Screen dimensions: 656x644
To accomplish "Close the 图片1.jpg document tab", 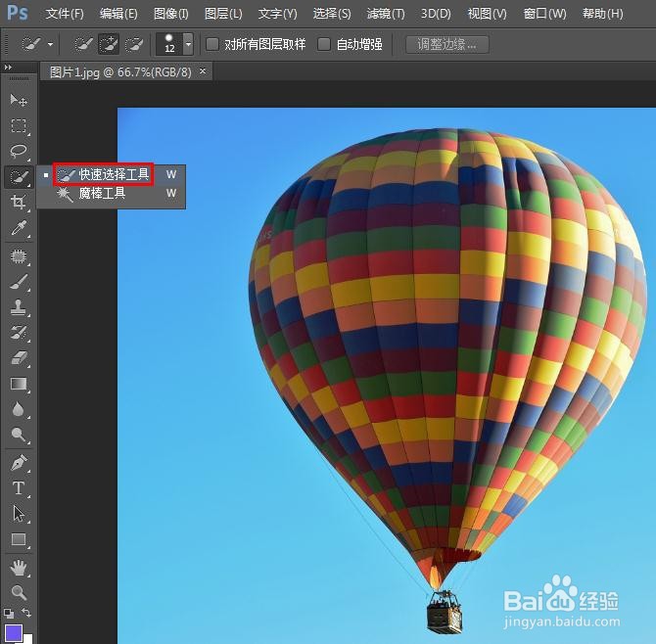I will (x=203, y=71).
